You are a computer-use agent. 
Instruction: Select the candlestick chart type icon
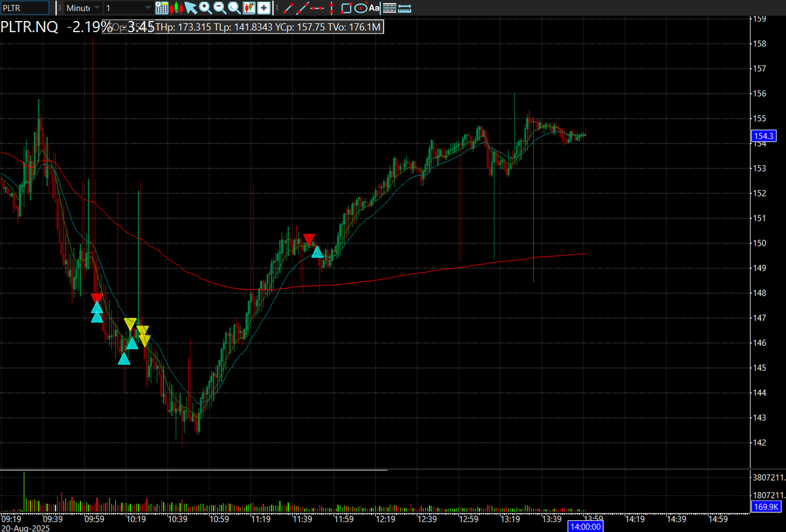point(176,8)
